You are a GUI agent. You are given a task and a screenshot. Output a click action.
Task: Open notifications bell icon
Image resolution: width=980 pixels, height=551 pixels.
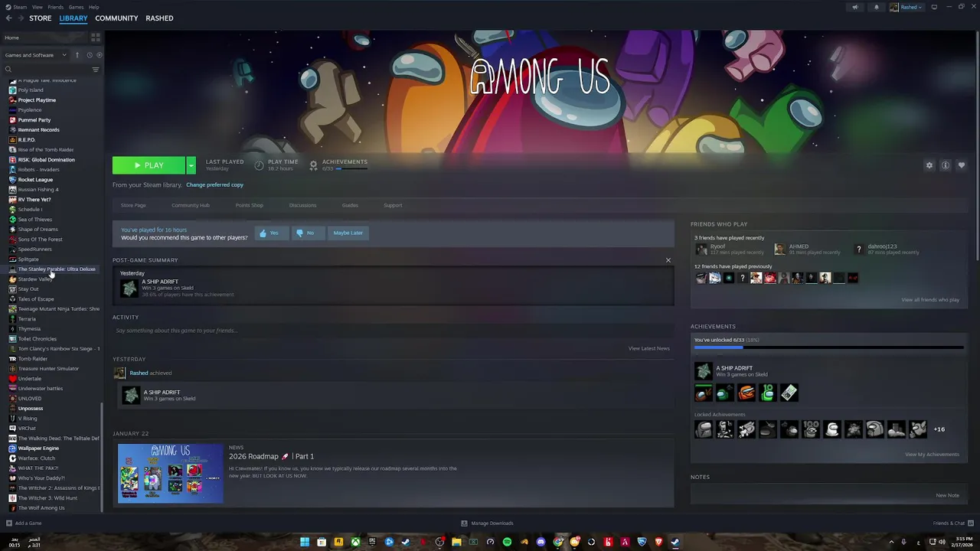click(877, 7)
